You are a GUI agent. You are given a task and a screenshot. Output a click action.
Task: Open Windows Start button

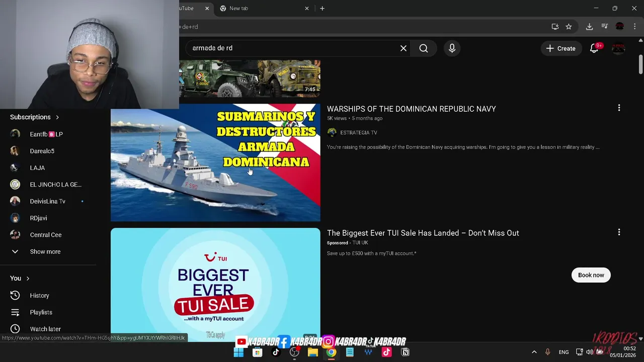click(238, 352)
